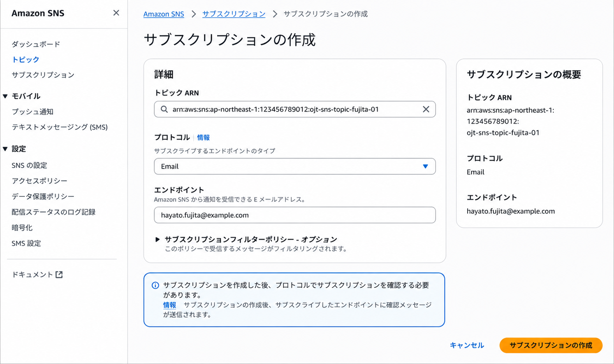The height and width of the screenshot is (364, 614).
Task: Open SMS 設定 in the sidebar
Action: 26,243
